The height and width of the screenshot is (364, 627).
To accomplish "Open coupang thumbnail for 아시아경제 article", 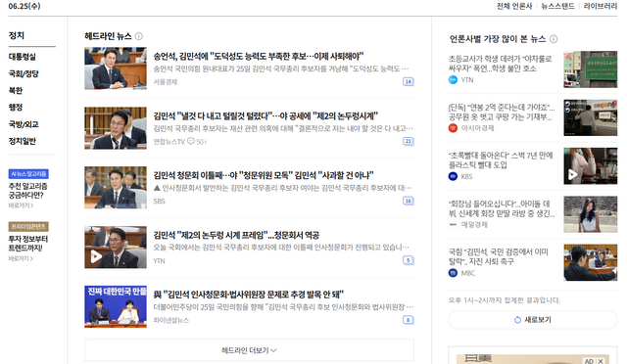I will (x=590, y=117).
